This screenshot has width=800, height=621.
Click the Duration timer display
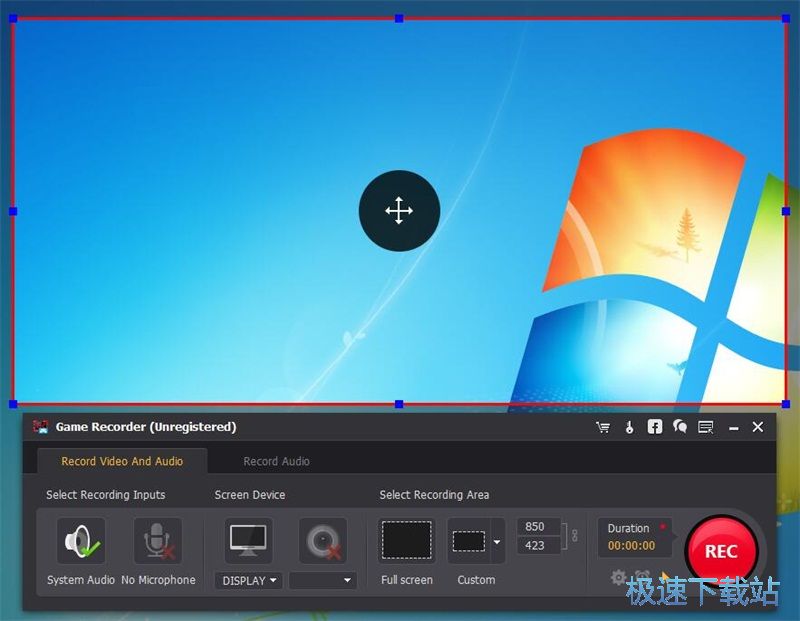click(x=632, y=545)
